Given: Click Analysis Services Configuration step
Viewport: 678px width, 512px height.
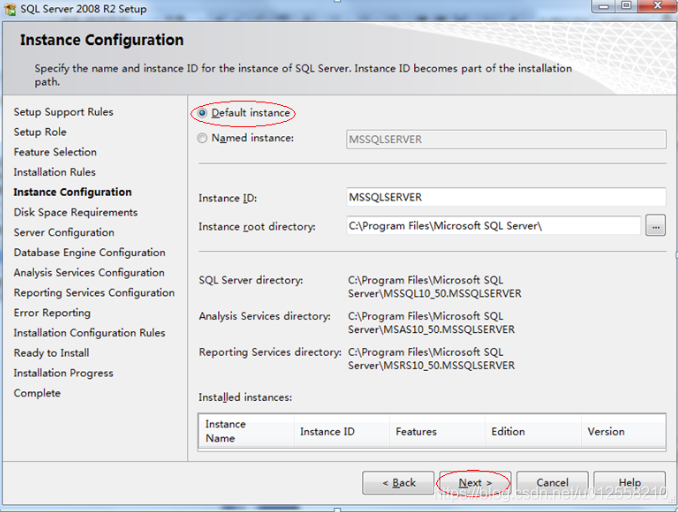Looking at the screenshot, I should (89, 272).
